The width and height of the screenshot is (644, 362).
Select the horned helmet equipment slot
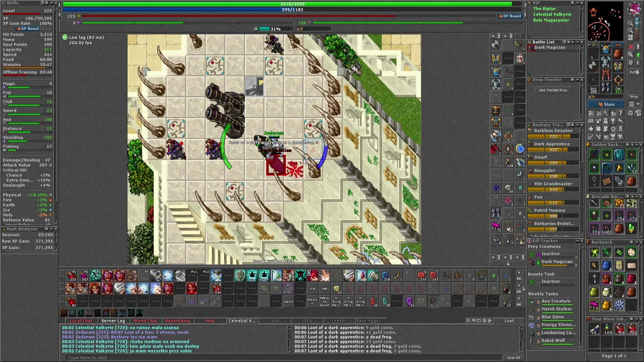pos(606,48)
